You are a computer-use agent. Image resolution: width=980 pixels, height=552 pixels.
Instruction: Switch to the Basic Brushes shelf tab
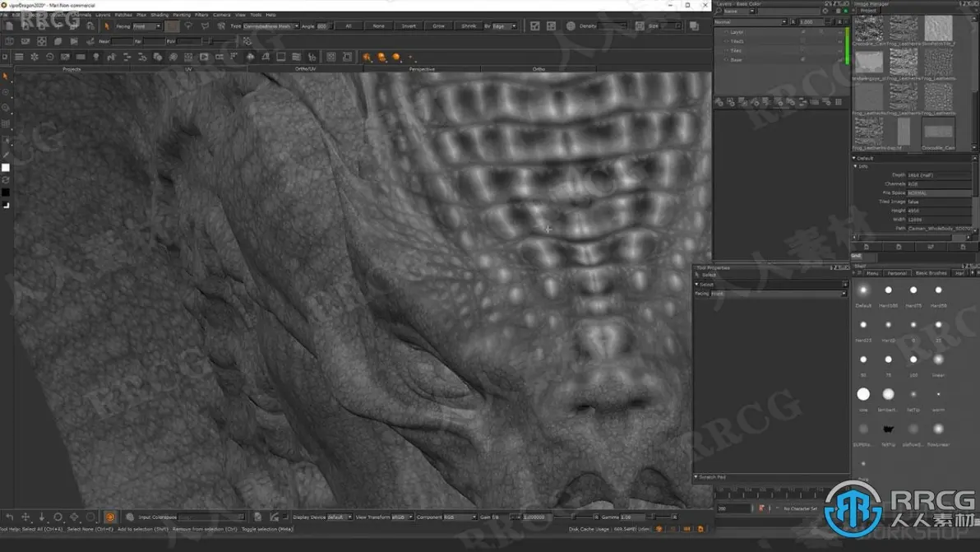pyautogui.click(x=931, y=273)
